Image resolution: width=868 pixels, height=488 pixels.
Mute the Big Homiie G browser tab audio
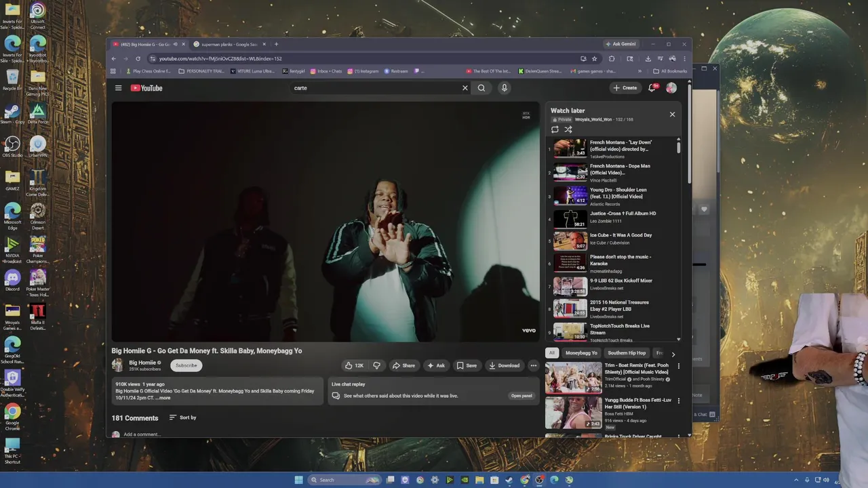pyautogui.click(x=176, y=45)
